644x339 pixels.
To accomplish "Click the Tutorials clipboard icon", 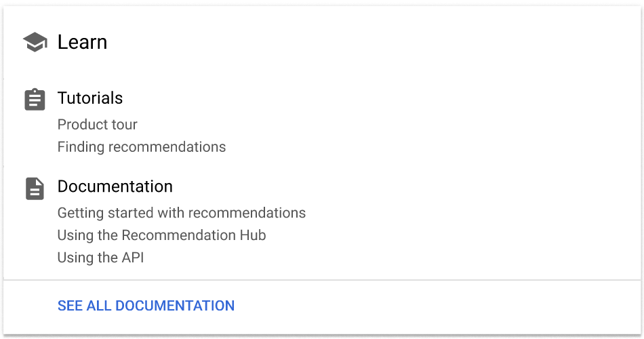I will pyautogui.click(x=35, y=100).
